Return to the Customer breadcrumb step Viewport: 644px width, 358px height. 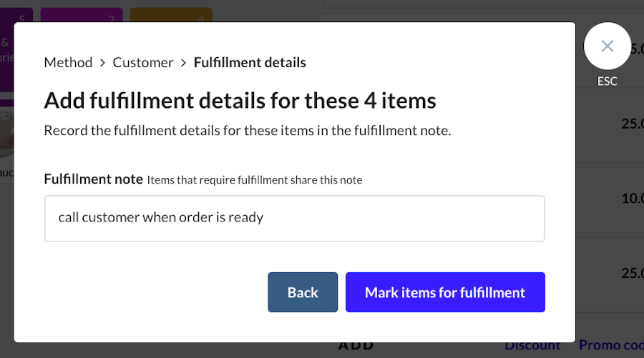[143, 63]
